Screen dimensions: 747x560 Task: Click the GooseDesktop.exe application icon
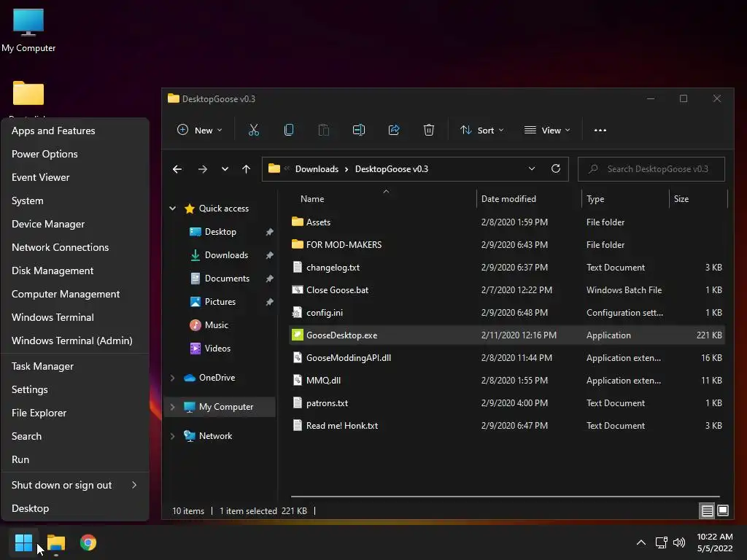click(298, 335)
